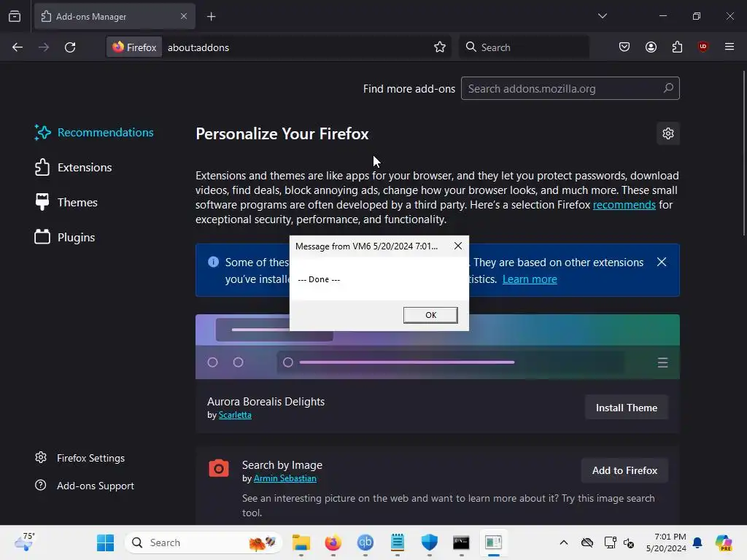Click the Firefox Settings gear icon
The height and width of the screenshot is (560, 747).
coord(41,458)
